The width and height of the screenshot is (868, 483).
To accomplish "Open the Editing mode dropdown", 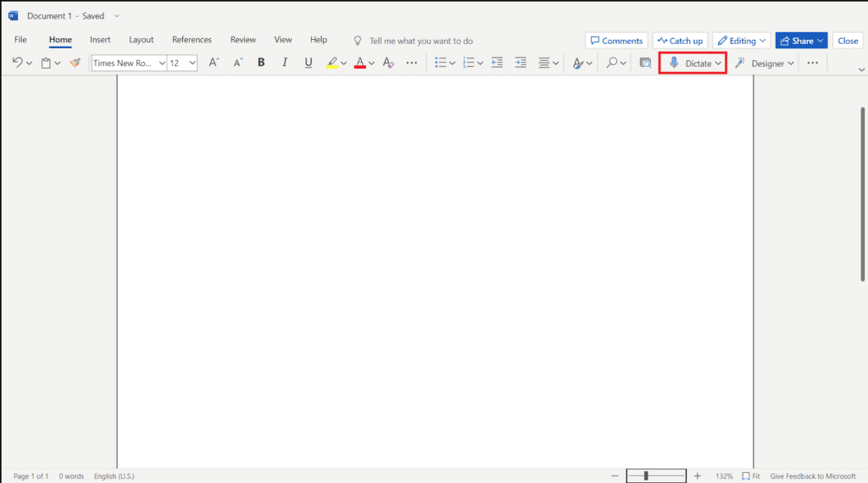I will coord(742,41).
